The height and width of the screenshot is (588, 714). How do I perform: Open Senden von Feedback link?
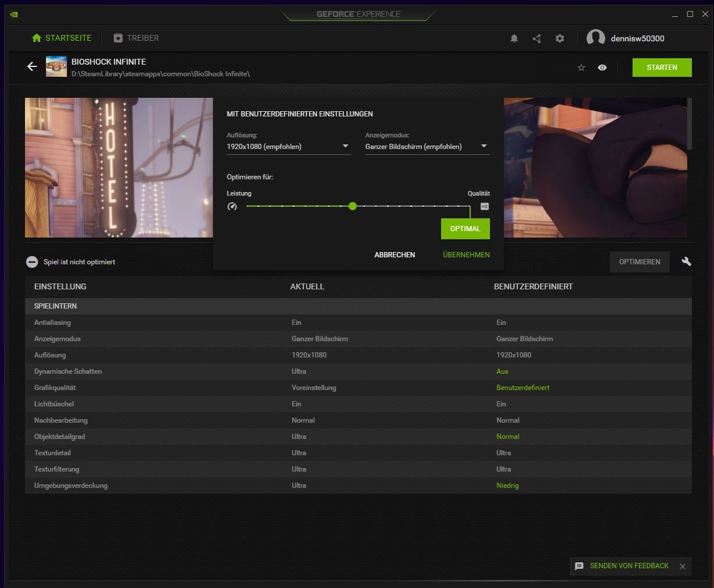(x=629, y=566)
